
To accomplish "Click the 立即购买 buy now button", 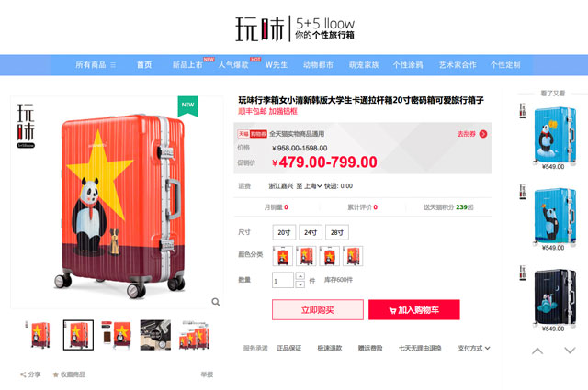I will point(318,310).
